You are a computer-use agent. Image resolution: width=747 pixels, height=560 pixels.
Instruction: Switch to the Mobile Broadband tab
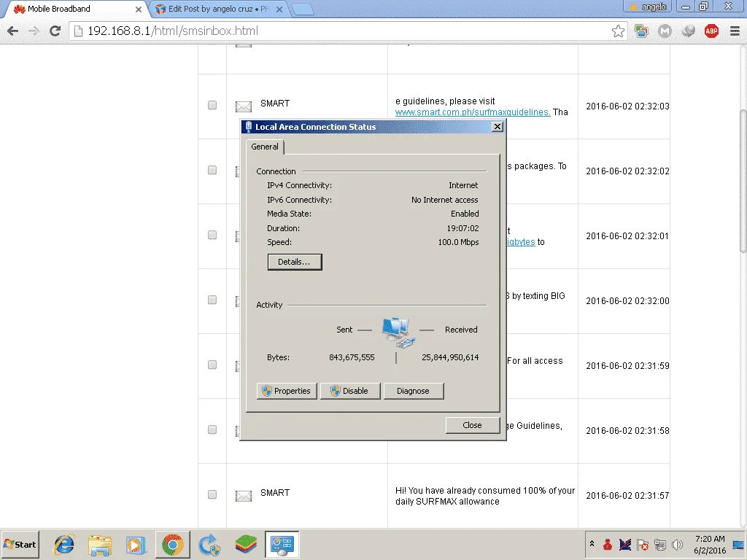pos(76,9)
